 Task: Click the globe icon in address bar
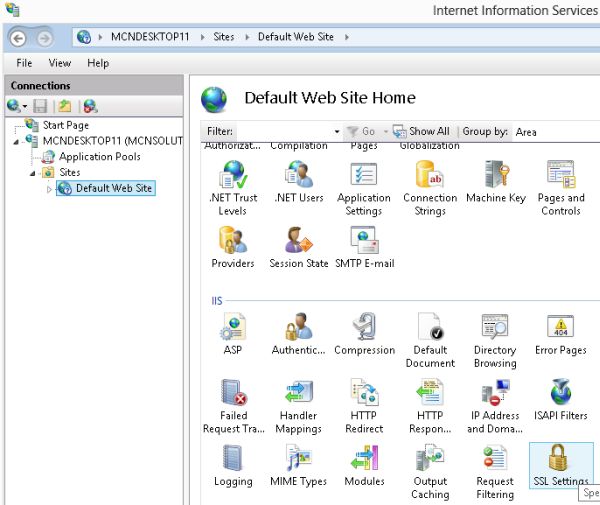tap(84, 37)
